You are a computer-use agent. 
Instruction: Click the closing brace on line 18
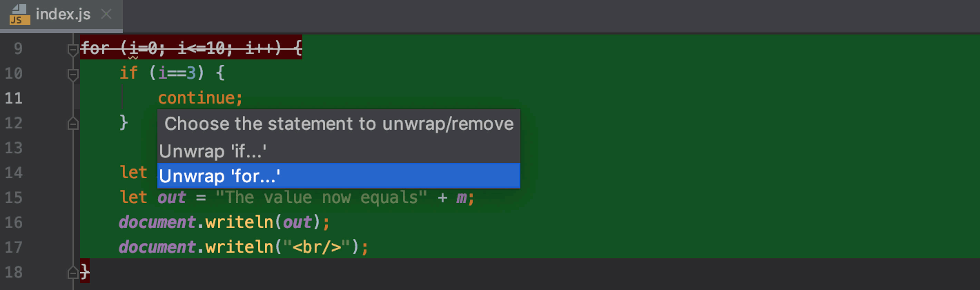tap(85, 271)
